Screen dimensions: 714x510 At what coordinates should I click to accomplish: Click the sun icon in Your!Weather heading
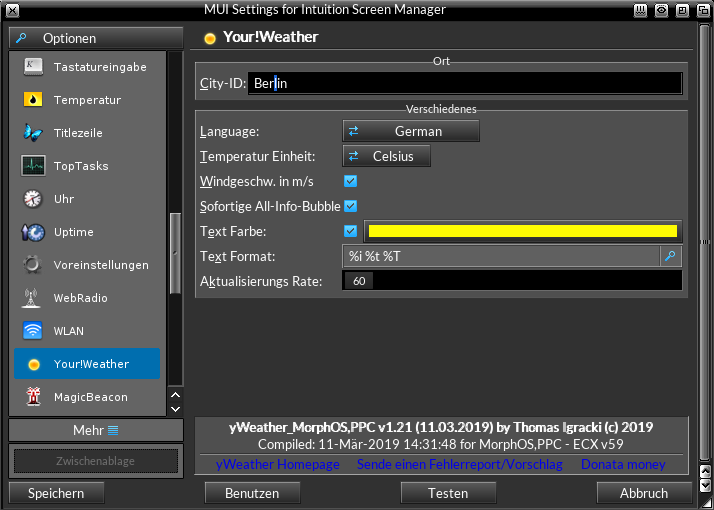pos(210,39)
